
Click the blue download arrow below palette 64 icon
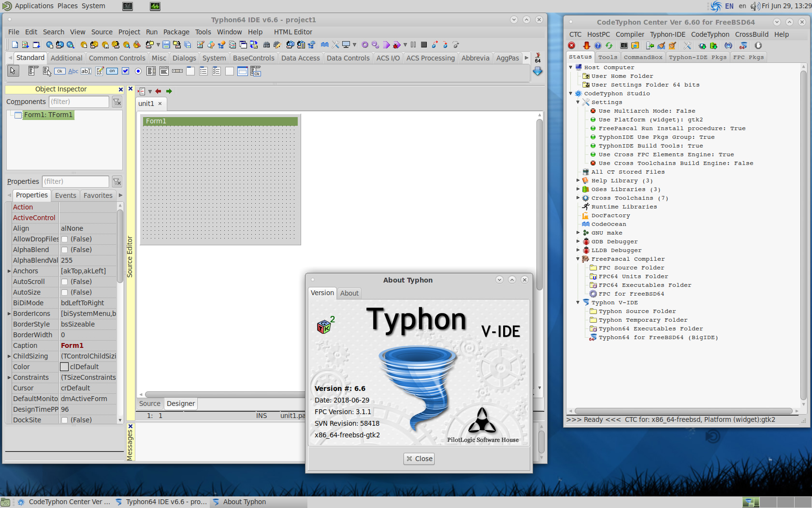tap(537, 72)
